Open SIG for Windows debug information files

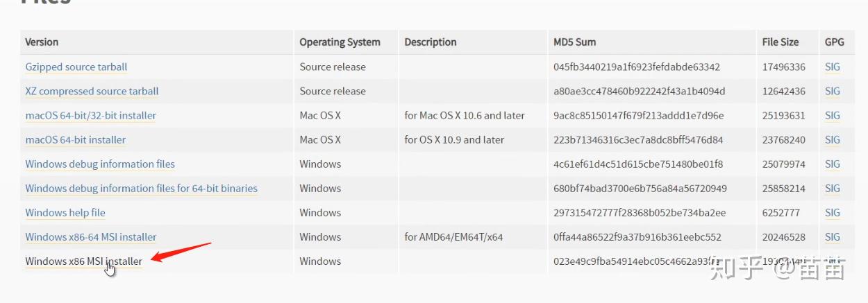point(833,164)
